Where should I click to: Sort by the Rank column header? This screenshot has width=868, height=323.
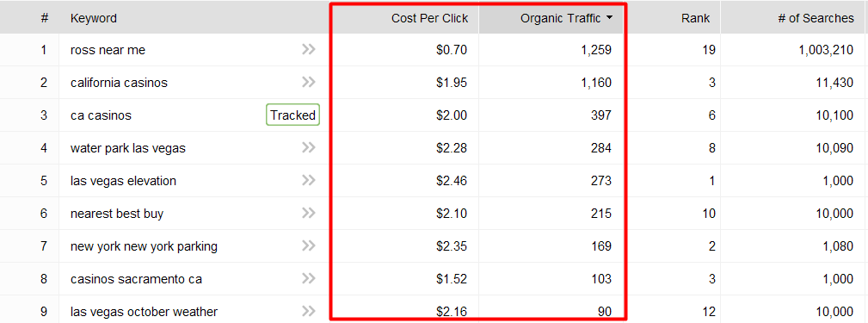coord(695,18)
